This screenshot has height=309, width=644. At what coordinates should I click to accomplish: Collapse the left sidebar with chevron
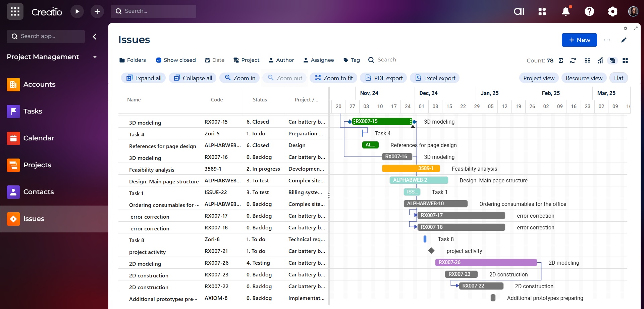tap(95, 37)
